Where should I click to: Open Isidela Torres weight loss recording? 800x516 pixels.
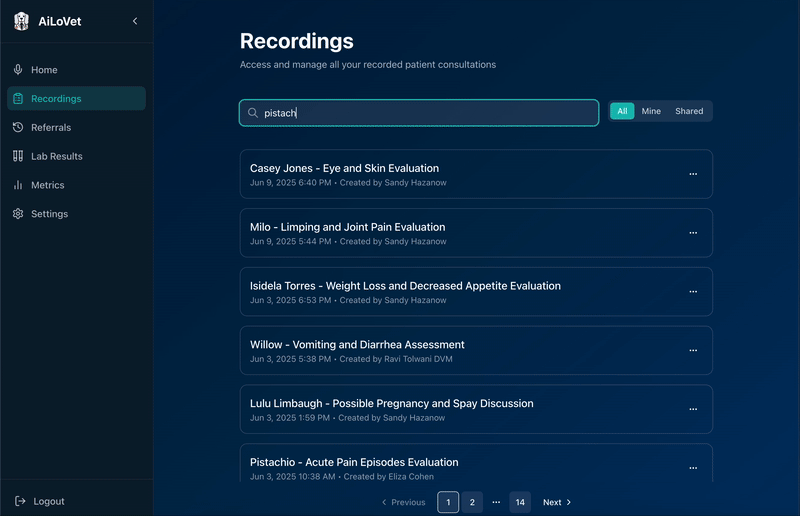point(405,286)
